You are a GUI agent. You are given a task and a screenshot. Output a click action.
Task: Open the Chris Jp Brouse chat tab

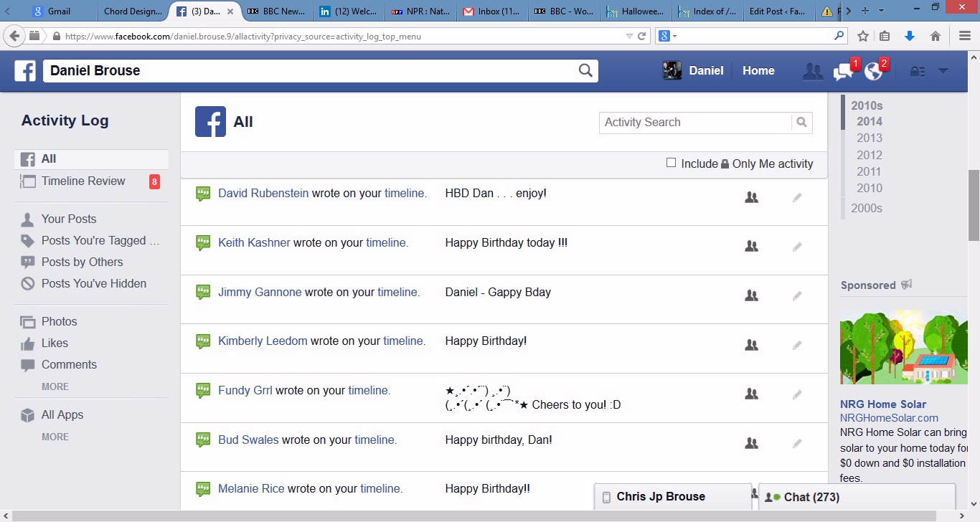pyautogui.click(x=673, y=497)
